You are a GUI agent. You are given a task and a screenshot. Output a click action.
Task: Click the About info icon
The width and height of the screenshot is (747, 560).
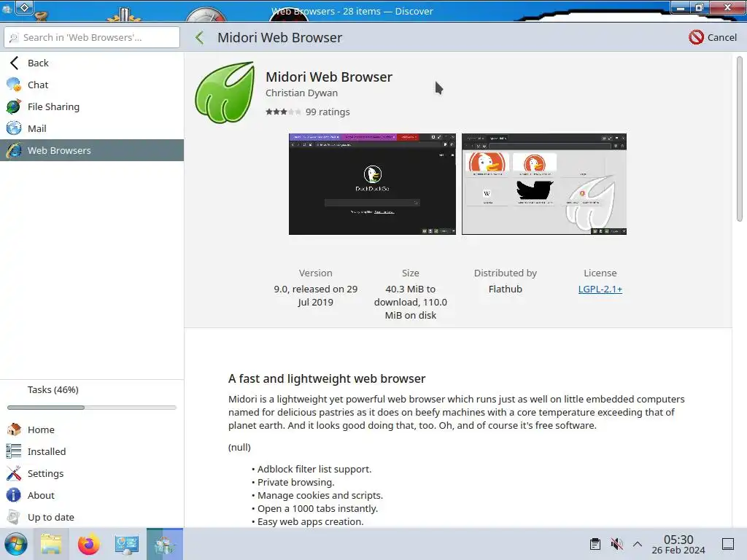point(14,495)
